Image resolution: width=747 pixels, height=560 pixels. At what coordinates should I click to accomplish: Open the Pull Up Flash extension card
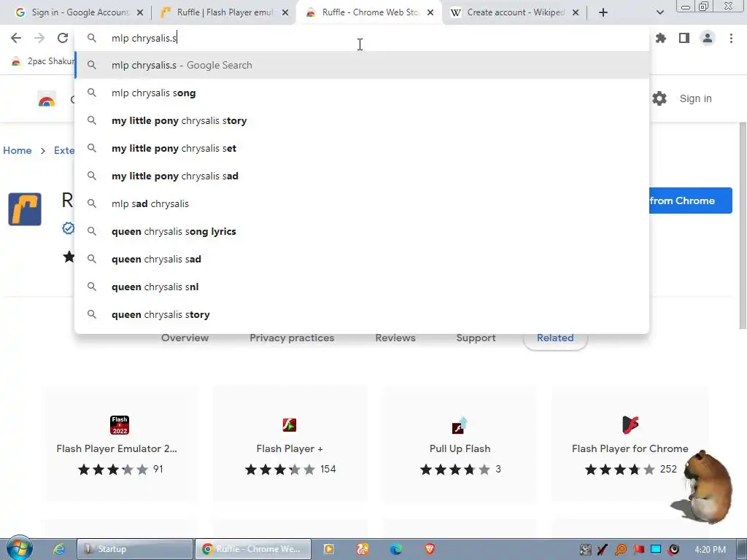[460, 444]
